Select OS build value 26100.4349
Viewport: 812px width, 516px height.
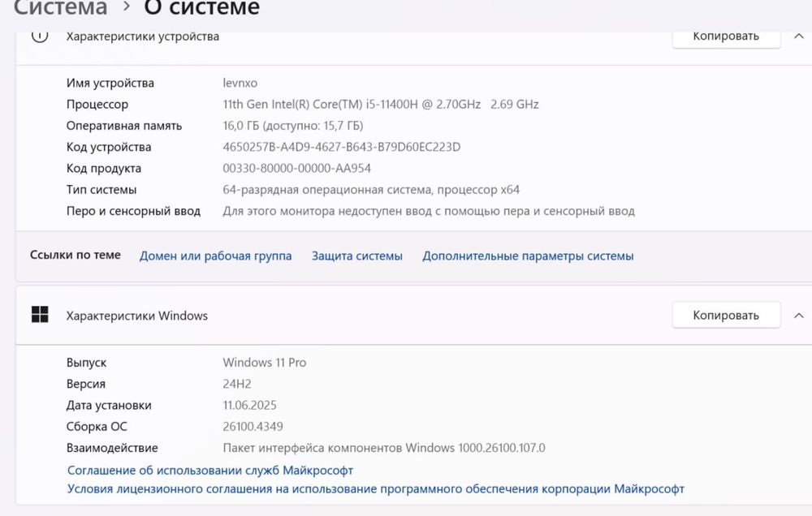pyautogui.click(x=253, y=427)
